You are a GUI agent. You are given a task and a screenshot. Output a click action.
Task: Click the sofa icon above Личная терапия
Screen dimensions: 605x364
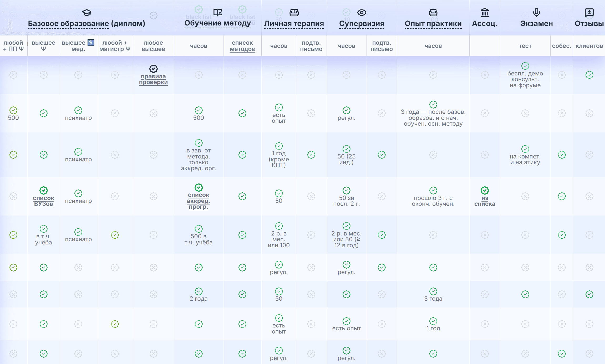[294, 12]
